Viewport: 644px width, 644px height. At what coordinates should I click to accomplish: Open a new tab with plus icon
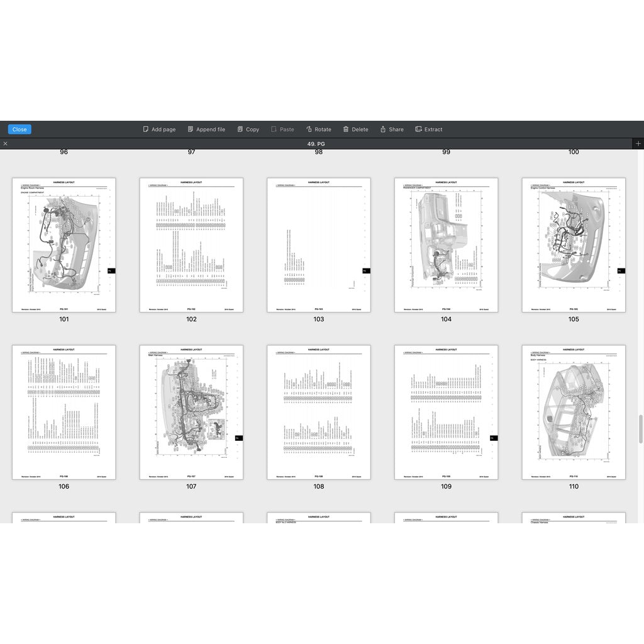[638, 144]
